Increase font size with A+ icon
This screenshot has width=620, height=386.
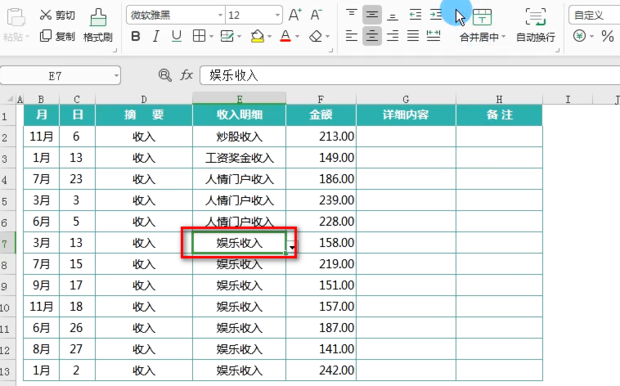click(x=295, y=15)
